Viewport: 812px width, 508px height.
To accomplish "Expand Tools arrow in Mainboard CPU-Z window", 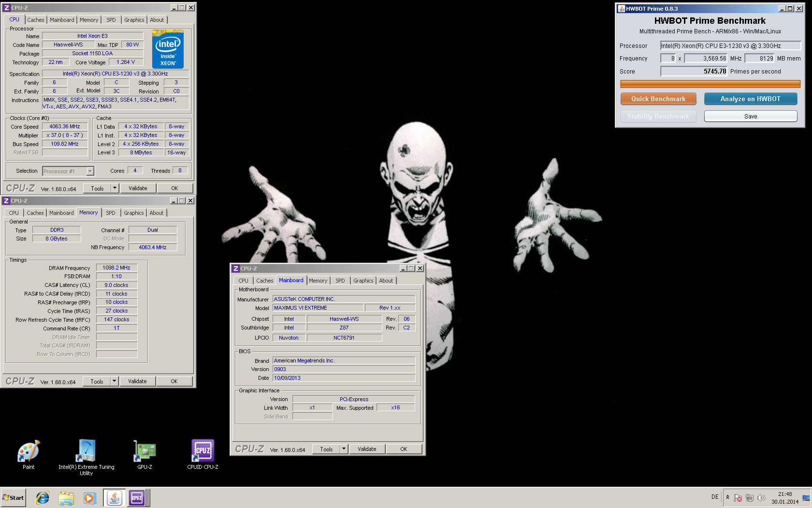I will (344, 449).
